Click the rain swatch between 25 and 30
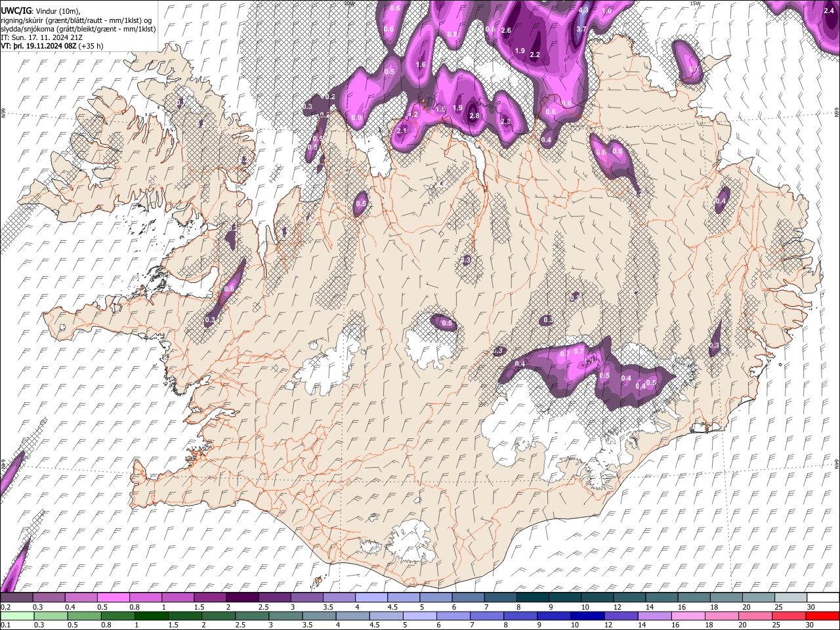 (789, 616)
